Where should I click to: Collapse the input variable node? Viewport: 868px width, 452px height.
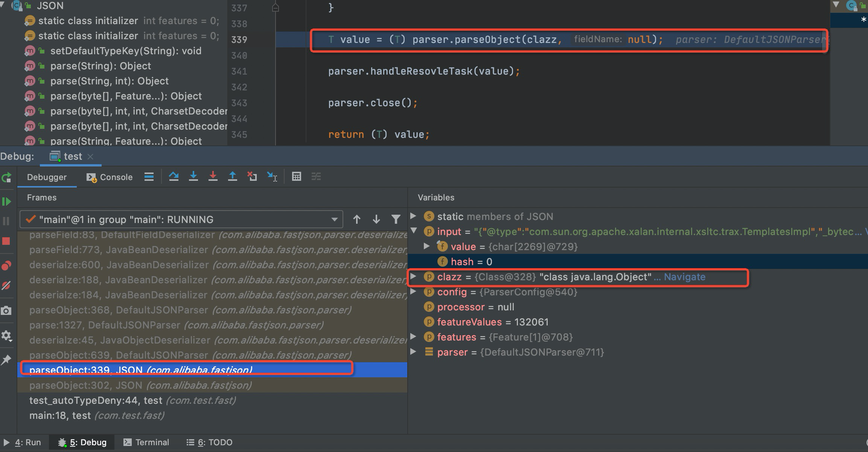click(413, 231)
